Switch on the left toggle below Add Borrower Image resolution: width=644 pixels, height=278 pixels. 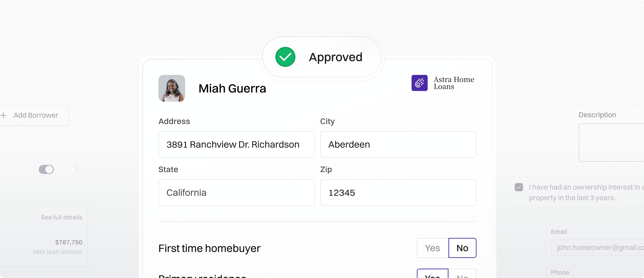46,169
